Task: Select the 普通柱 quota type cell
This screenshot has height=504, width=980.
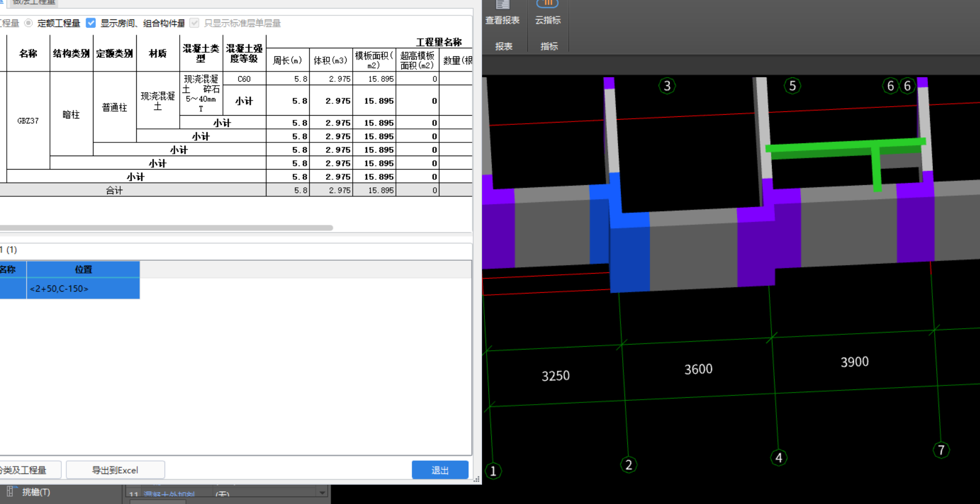Action: (115, 107)
